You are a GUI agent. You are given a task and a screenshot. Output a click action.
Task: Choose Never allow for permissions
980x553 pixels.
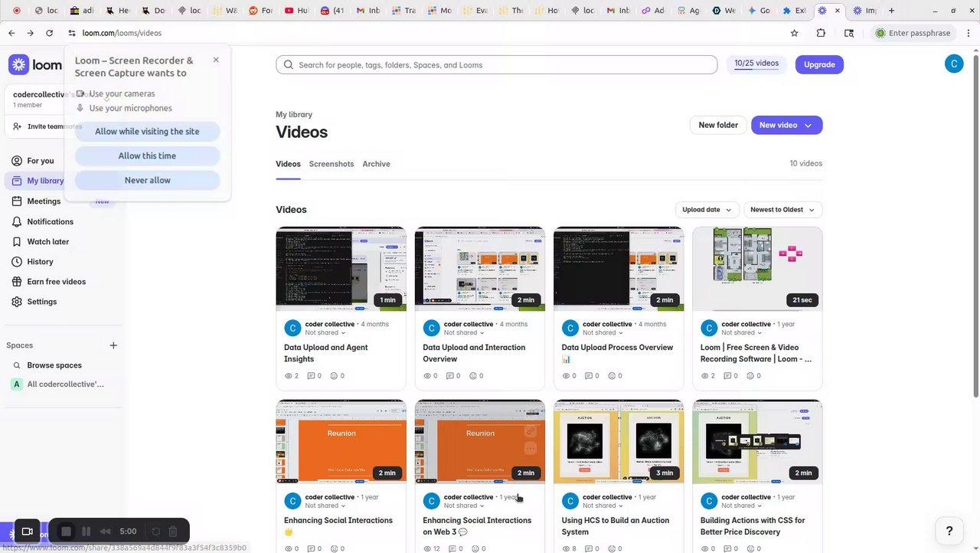147,181
